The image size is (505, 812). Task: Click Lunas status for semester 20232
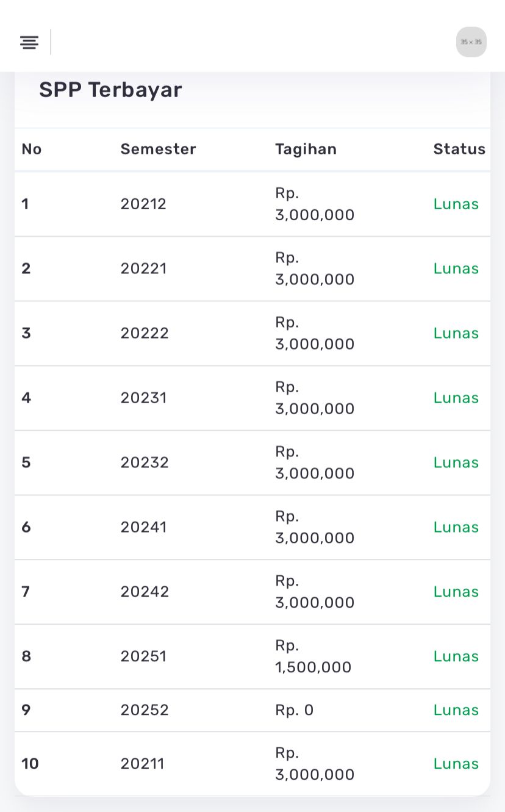pyautogui.click(x=456, y=462)
